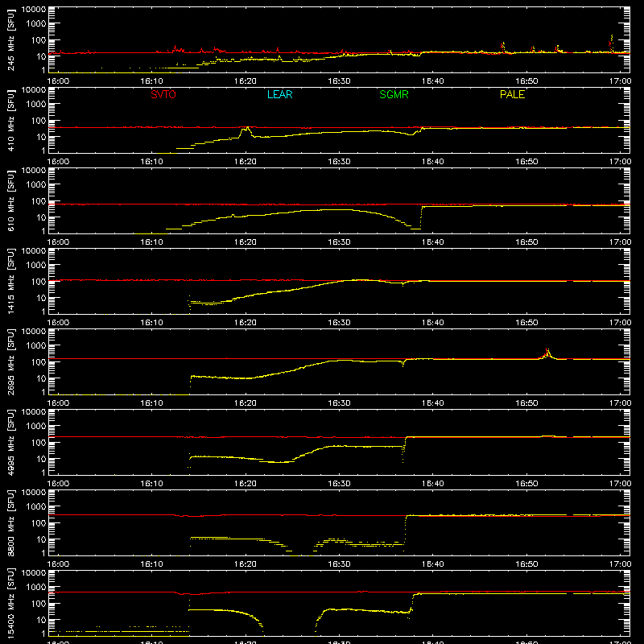
Task: Select the 1415 MHz [SFU] axis label
Action: point(11,281)
